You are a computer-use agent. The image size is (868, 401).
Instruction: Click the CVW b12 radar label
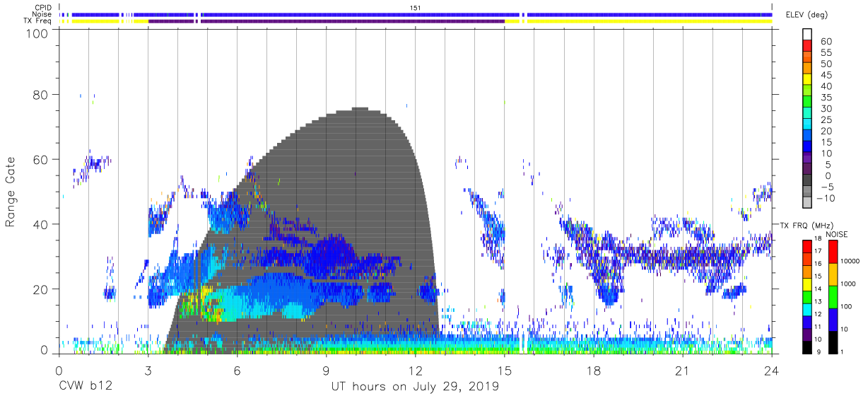click(x=85, y=387)
